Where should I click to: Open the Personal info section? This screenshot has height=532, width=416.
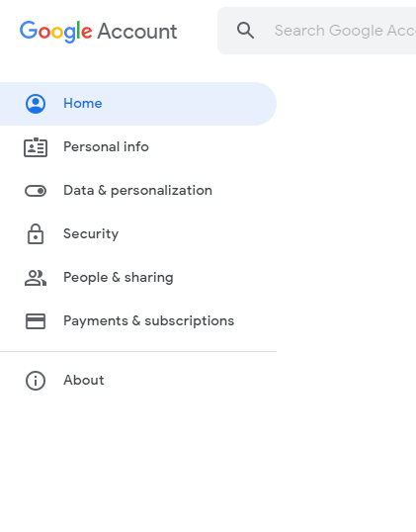tap(106, 147)
